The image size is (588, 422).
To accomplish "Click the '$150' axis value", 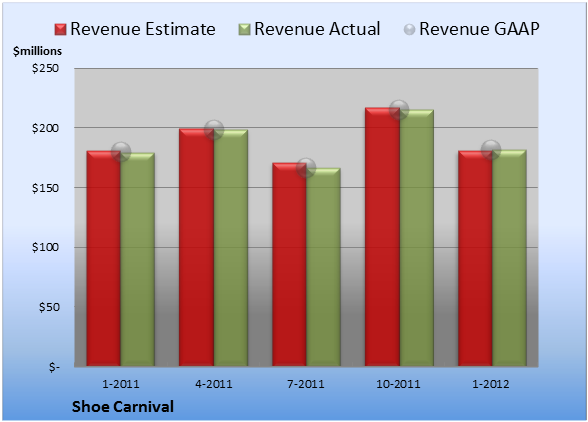I will click(45, 188).
